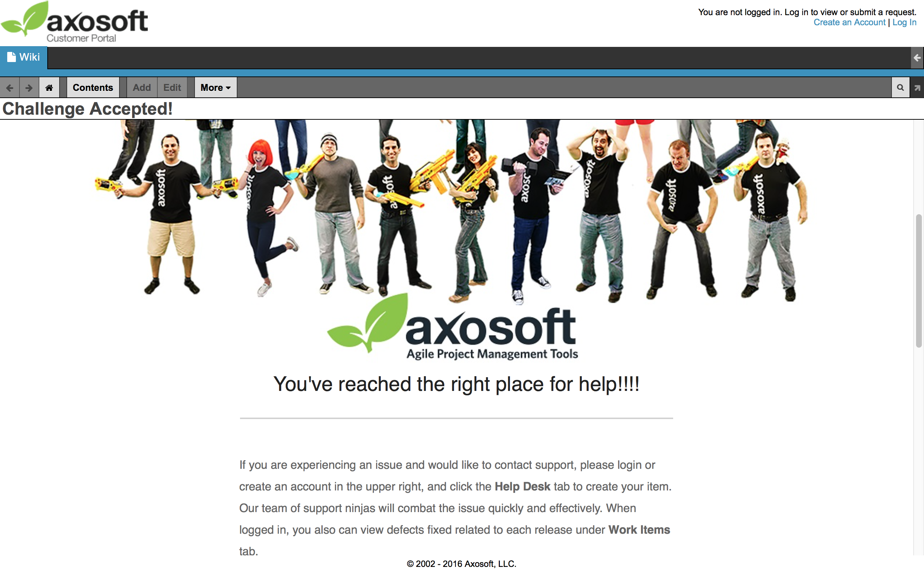Click the Axosoft Customer Portal logo
This screenshot has width=924, height=577.
(x=74, y=22)
